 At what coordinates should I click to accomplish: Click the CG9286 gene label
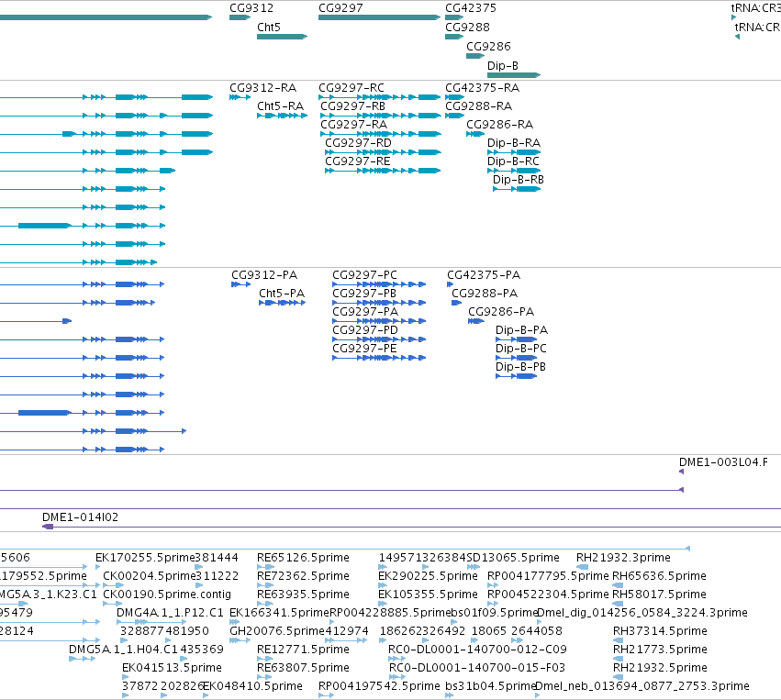(x=488, y=46)
